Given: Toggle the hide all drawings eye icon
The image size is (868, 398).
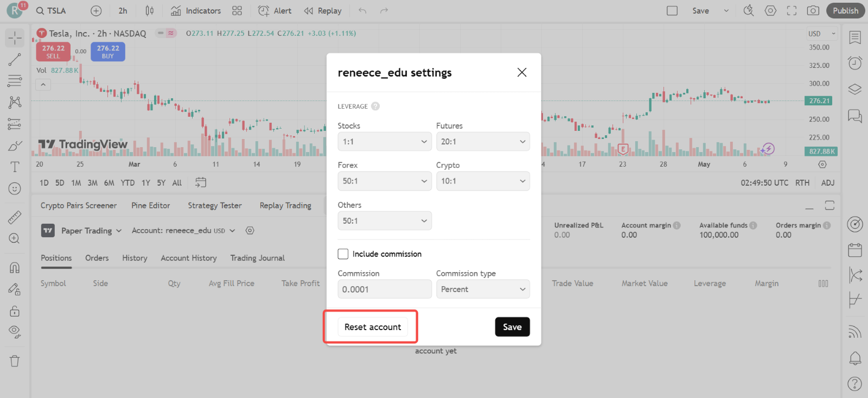Looking at the screenshot, I should pos(15,332).
